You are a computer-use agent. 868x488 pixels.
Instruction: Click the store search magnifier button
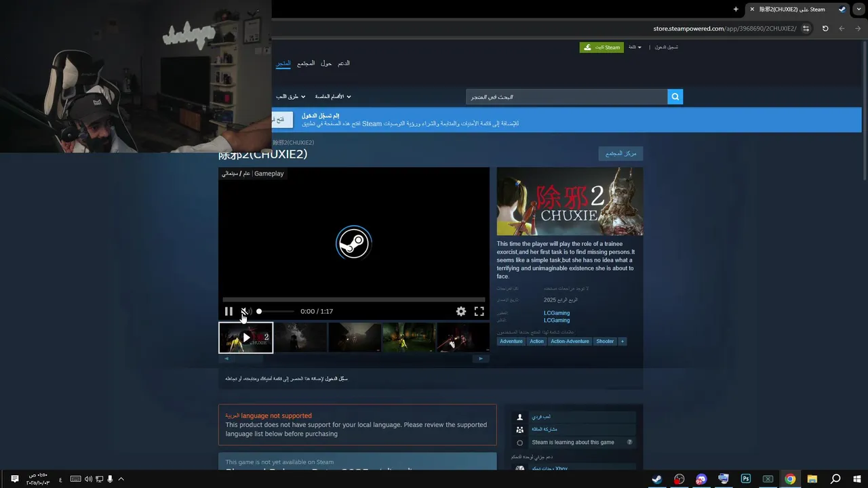tap(675, 97)
